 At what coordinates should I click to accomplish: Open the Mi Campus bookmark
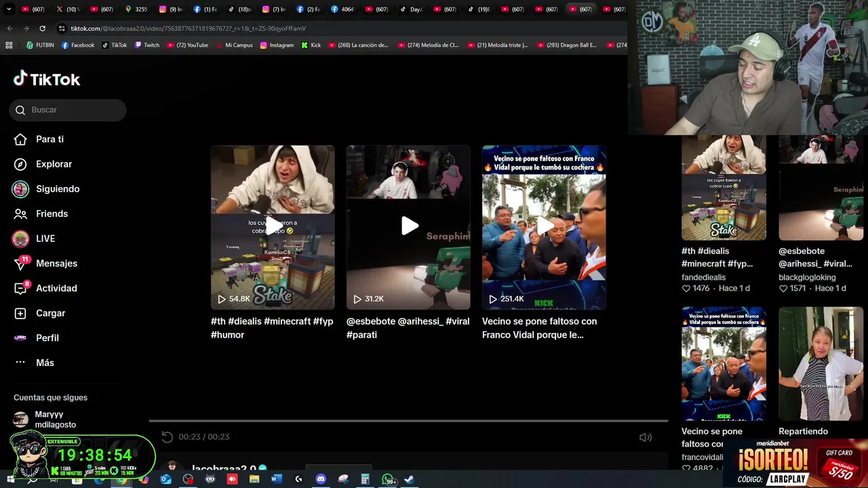pyautogui.click(x=234, y=45)
